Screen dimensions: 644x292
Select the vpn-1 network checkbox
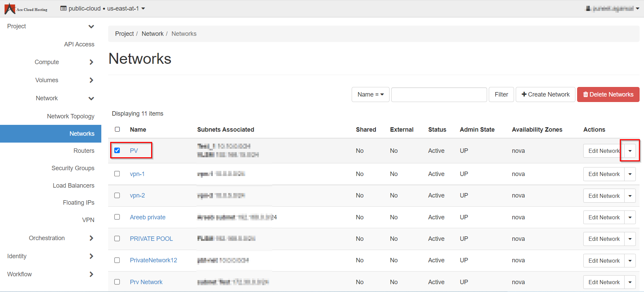[117, 174]
